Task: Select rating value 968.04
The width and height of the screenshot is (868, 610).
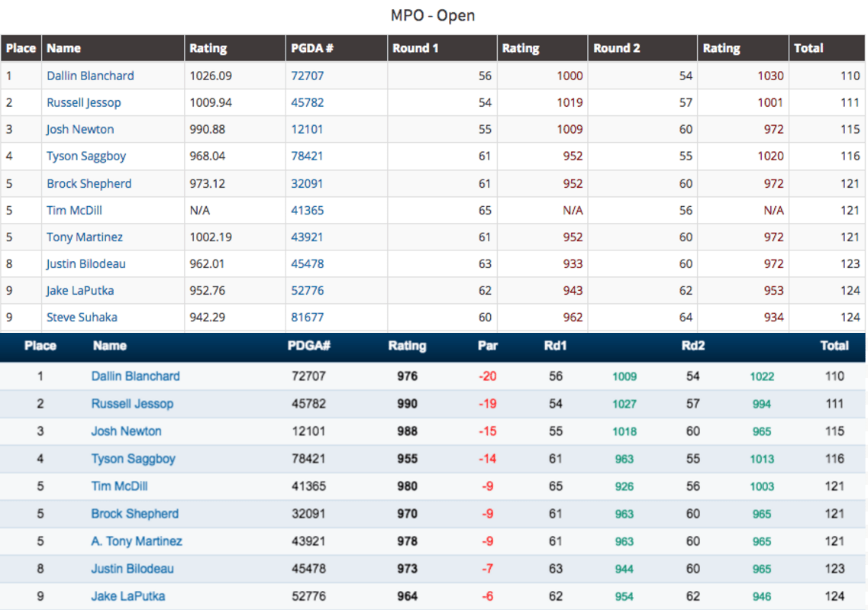Action: pos(208,156)
